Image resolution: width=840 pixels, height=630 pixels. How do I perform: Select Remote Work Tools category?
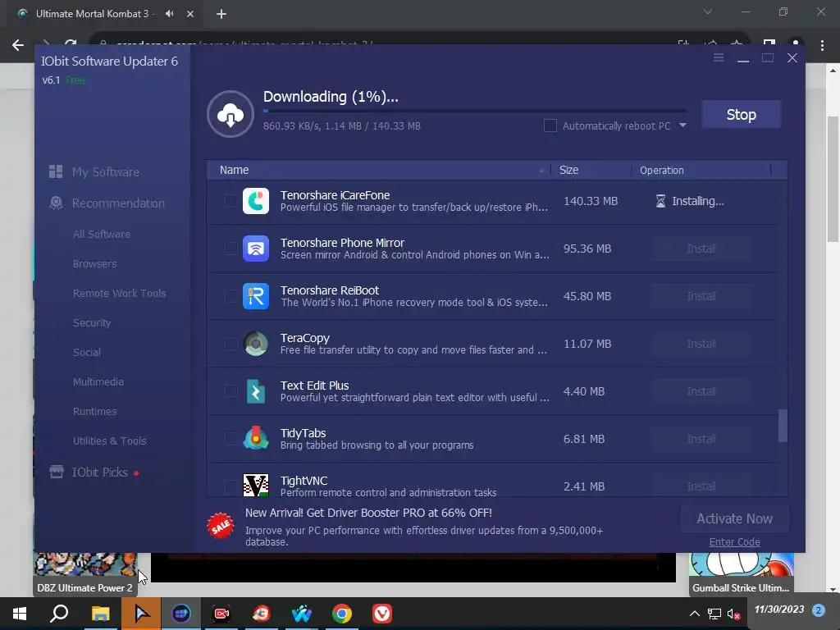point(119,293)
